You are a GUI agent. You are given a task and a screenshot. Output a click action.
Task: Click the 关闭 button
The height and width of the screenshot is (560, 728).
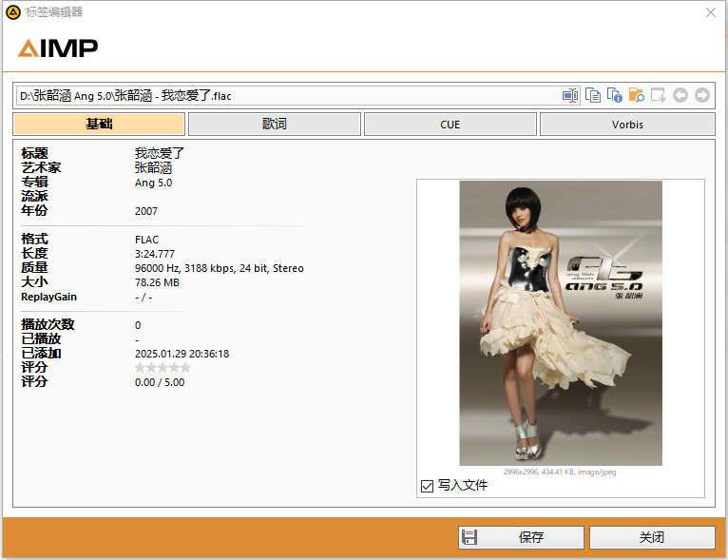(x=652, y=537)
